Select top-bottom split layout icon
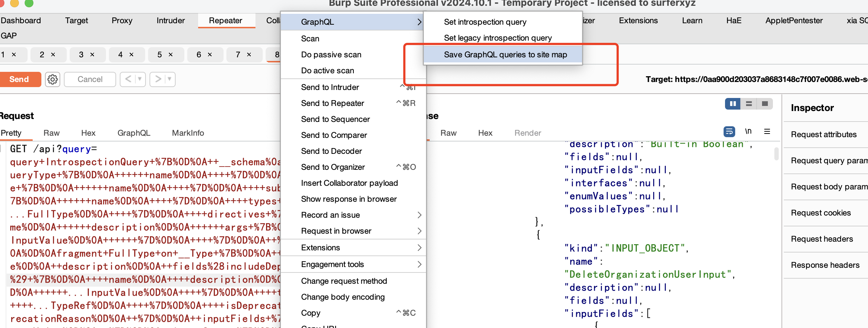The height and width of the screenshot is (328, 868). (x=749, y=104)
